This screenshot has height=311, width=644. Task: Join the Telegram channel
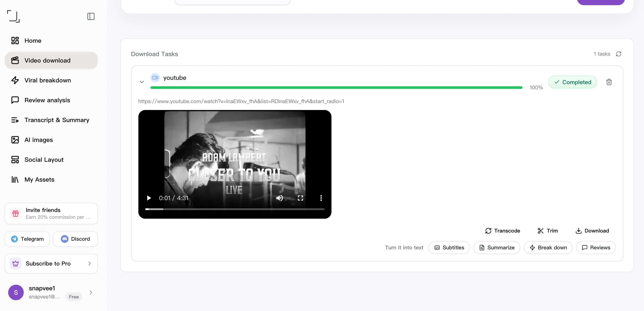coord(27,239)
